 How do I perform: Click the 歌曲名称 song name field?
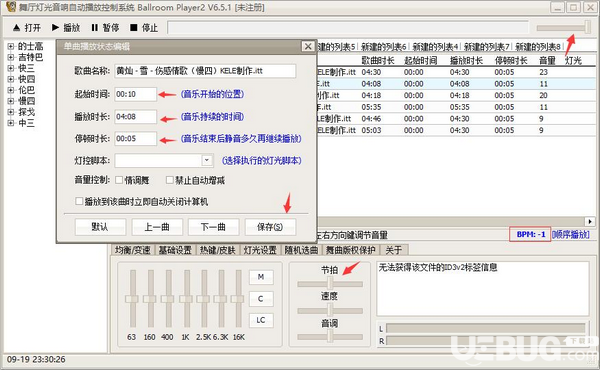click(205, 71)
